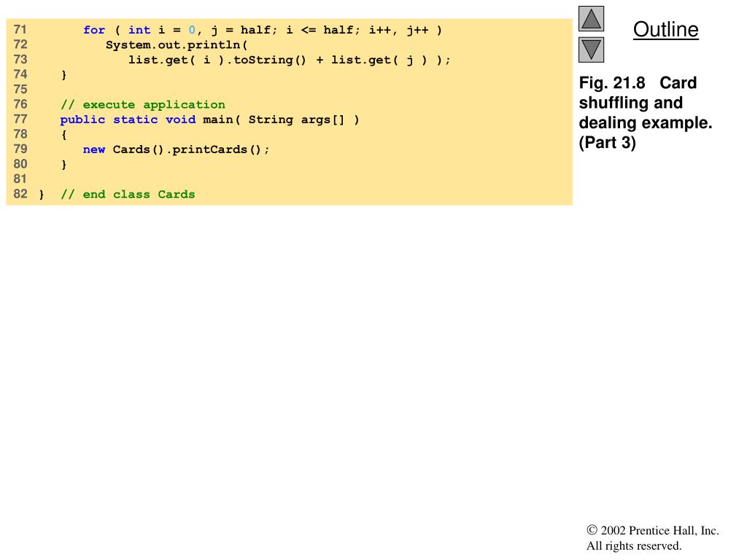Select 'list.get( i ).toString()' code line
The width and height of the screenshot is (747, 560).
[289, 60]
